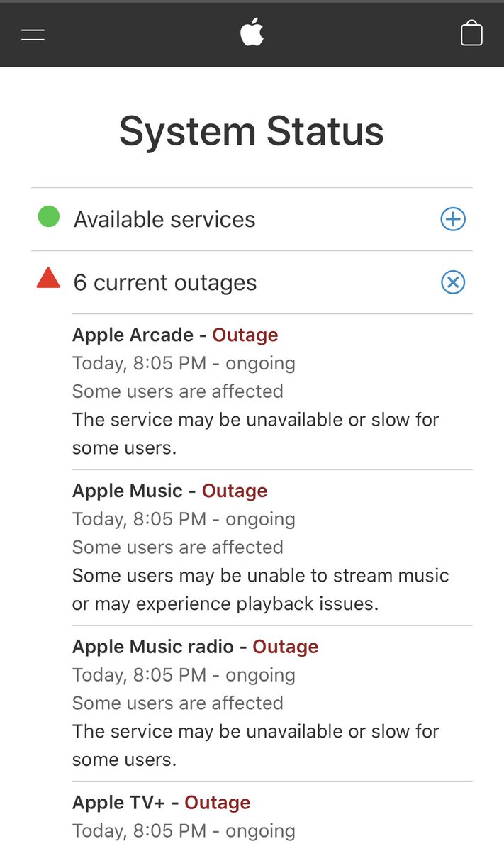Viewport: 504px width, 851px height.
Task: Click Apple Music streaming issue description
Action: (x=260, y=589)
